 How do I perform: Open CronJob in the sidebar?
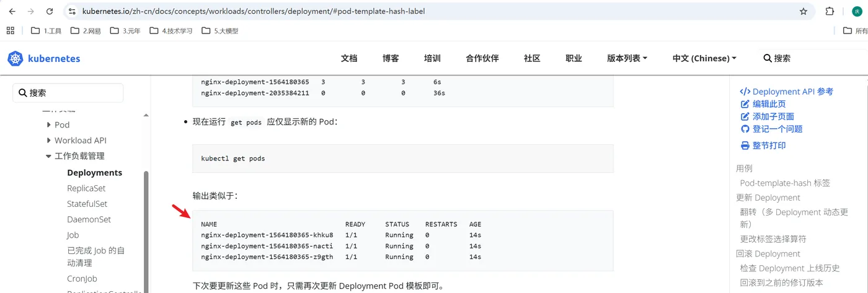point(82,279)
